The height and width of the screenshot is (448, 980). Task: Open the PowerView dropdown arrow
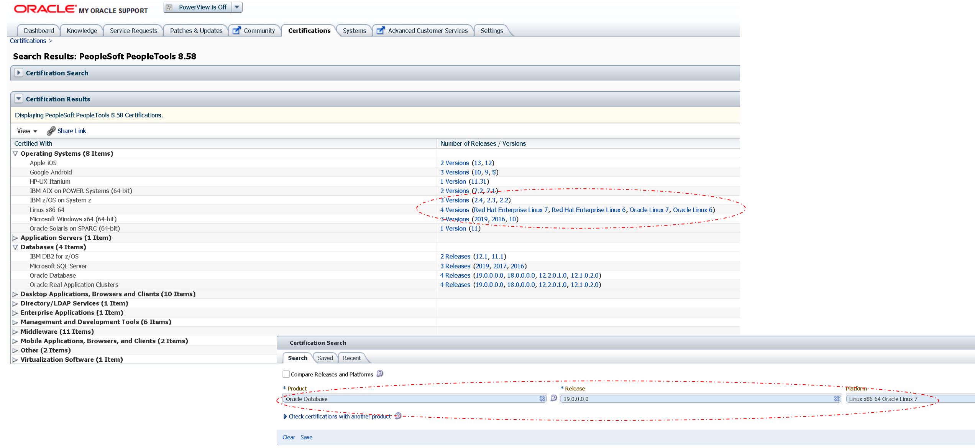[x=237, y=7]
